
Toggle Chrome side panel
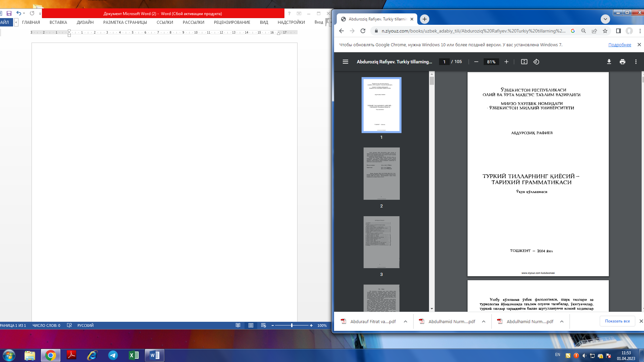[x=619, y=31]
